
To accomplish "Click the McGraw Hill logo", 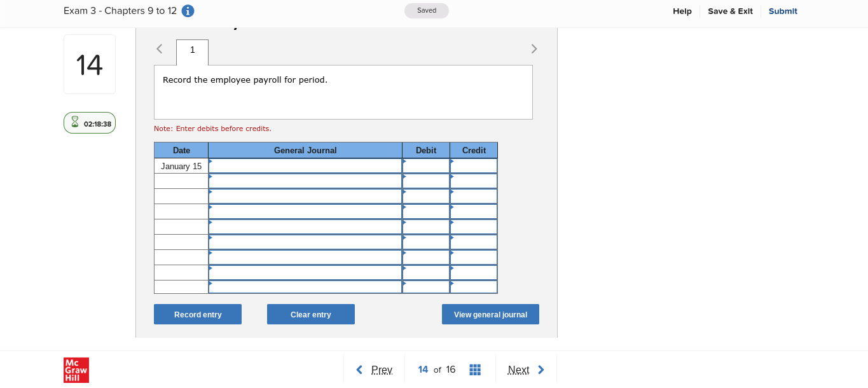I will pyautogui.click(x=76, y=370).
